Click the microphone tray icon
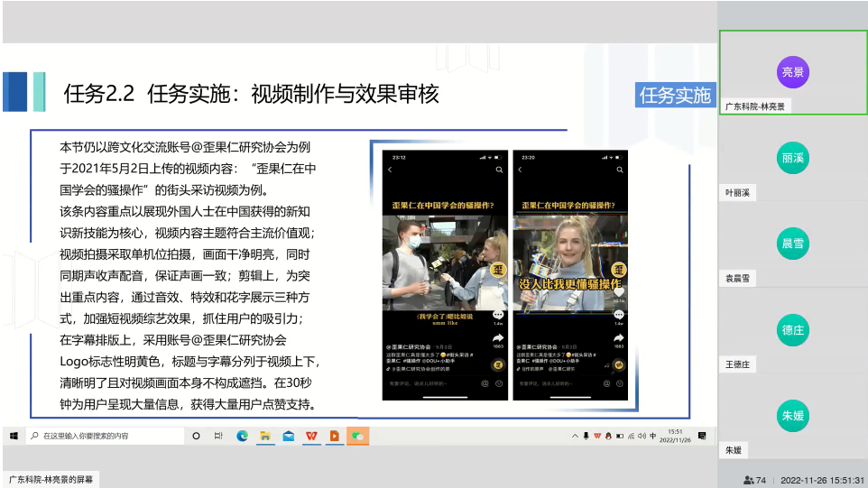This screenshot has height=488, width=868. 586,436
